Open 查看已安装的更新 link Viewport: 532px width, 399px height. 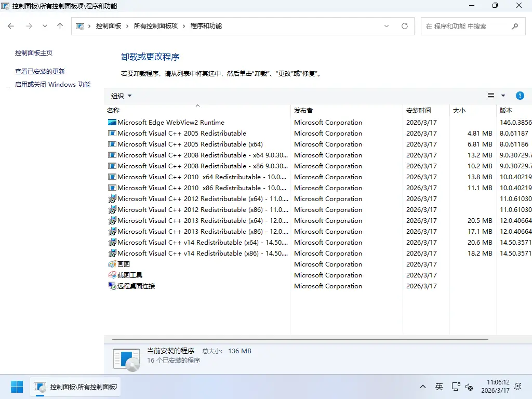(39, 72)
